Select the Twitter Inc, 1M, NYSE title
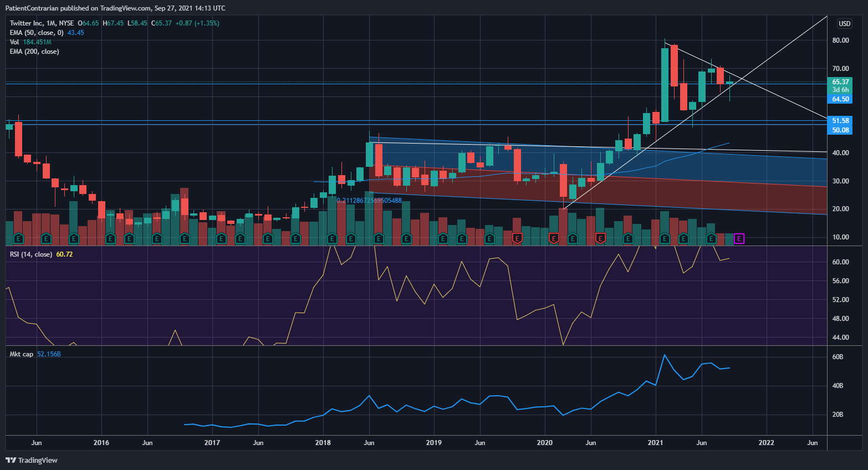868x470 pixels. [x=42, y=23]
